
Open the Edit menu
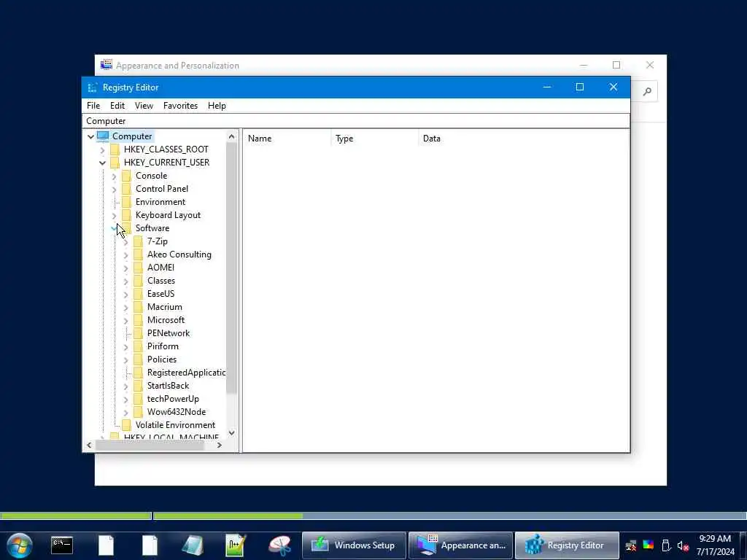(117, 106)
